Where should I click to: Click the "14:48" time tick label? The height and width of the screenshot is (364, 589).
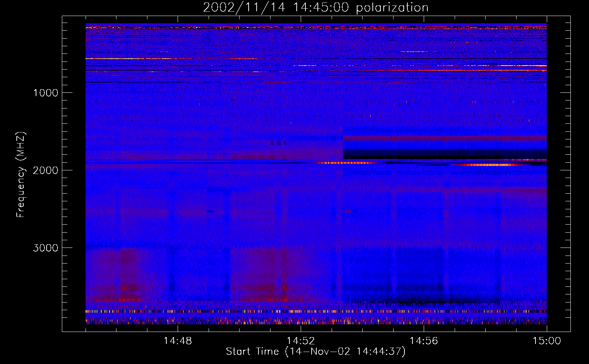click(178, 341)
